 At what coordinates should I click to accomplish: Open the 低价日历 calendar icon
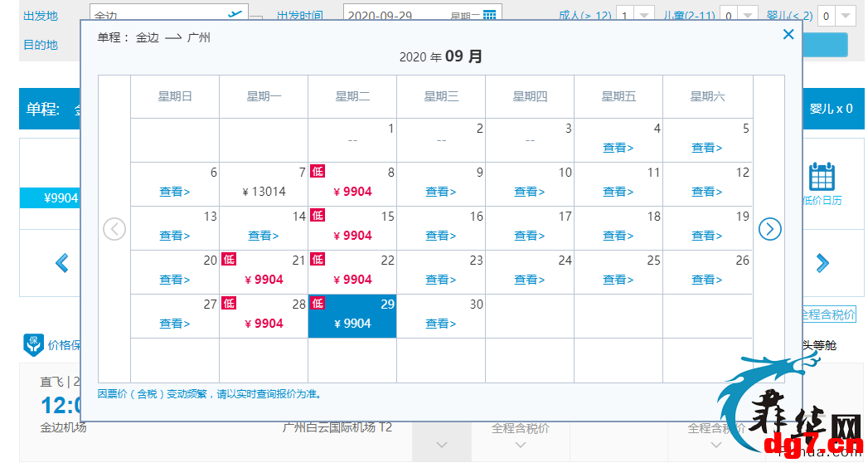[x=822, y=178]
